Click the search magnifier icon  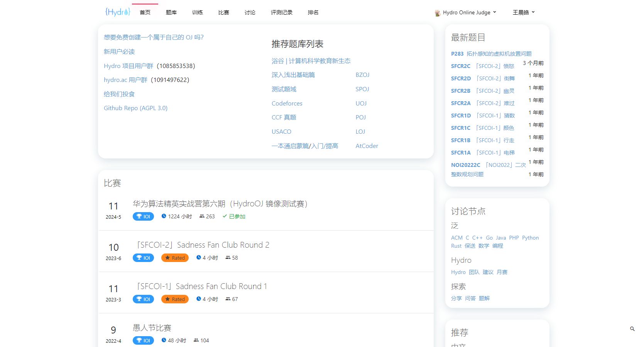coord(632,329)
